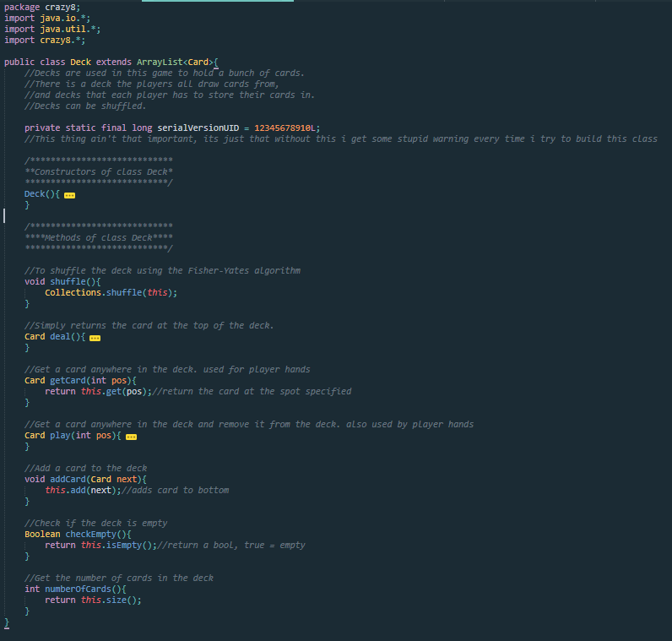Click the getCard method name
672x641 pixels.
click(68, 380)
